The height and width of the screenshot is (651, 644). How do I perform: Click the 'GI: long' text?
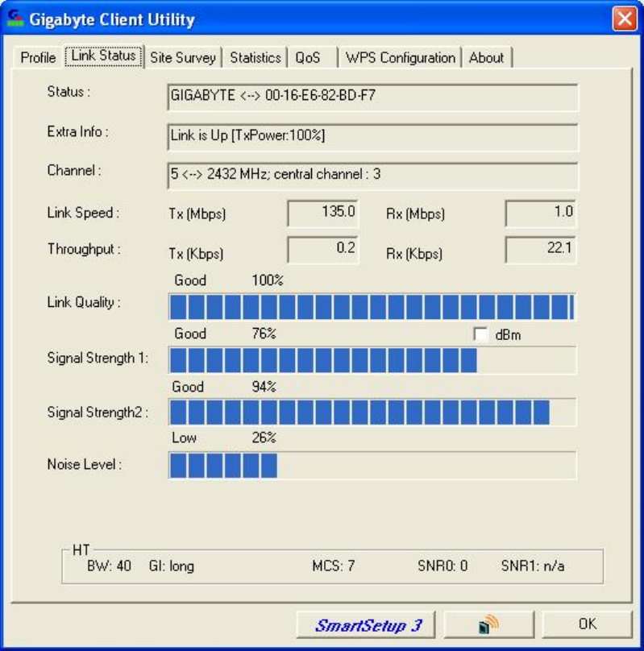(x=172, y=566)
